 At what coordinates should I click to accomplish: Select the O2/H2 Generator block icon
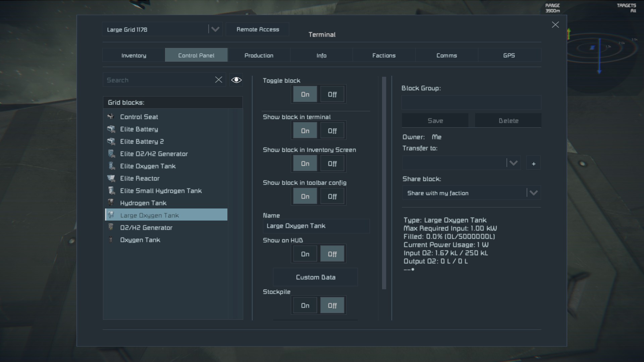[x=111, y=227]
